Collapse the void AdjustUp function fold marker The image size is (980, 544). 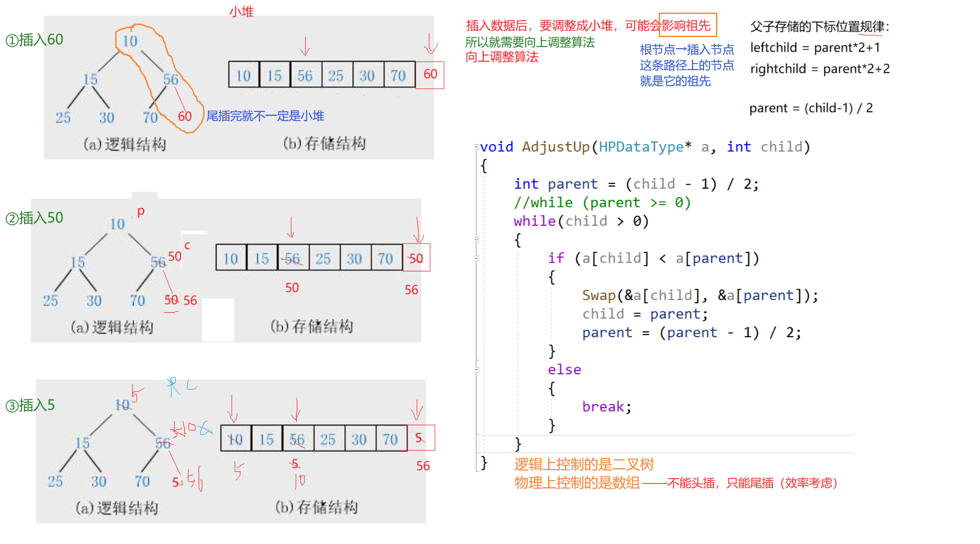coord(476,147)
